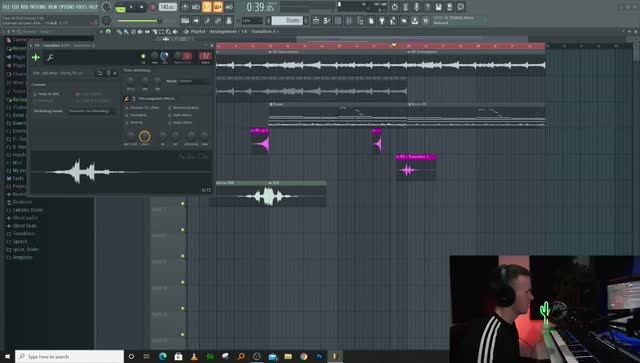Viewport: 640px width, 363px height.
Task: Click the sample file name field in channel settings
Action: tap(63, 73)
